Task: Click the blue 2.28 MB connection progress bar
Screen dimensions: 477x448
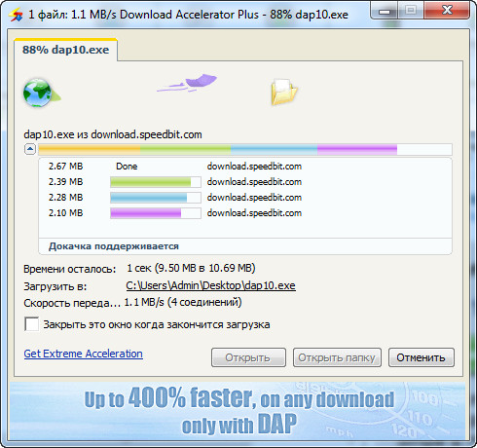Action: pos(156,198)
